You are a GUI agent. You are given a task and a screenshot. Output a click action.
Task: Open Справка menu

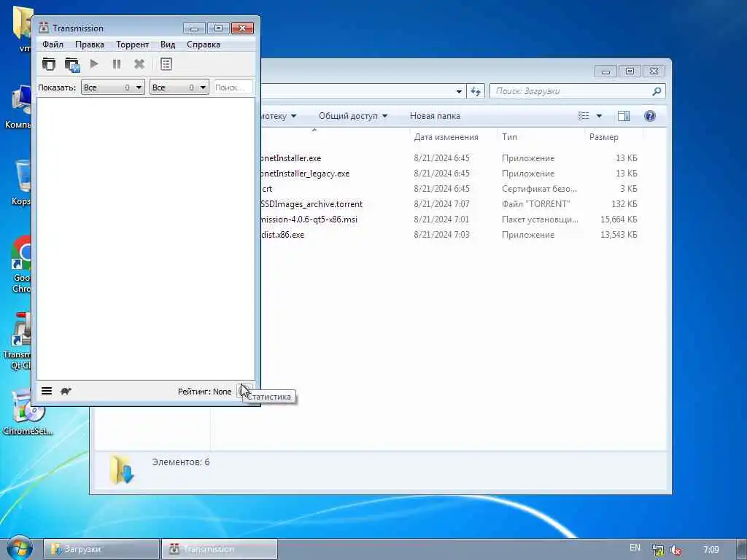coord(204,44)
